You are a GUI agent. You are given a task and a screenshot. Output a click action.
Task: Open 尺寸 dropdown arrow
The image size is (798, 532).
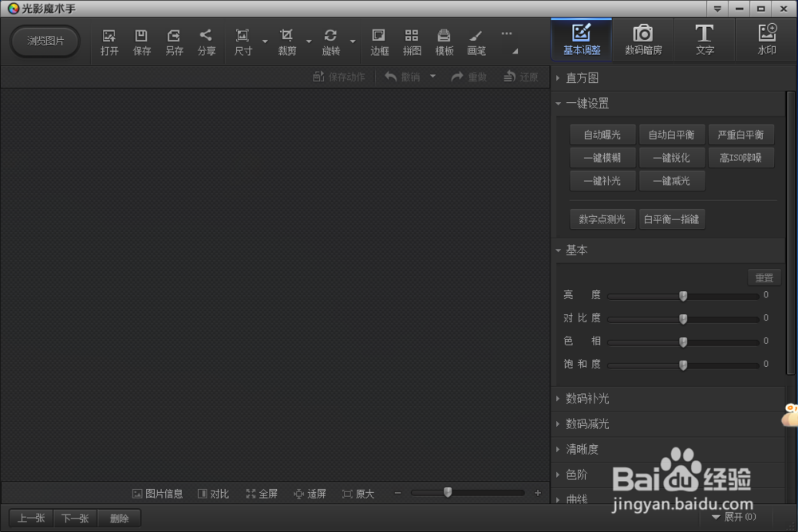(x=265, y=41)
